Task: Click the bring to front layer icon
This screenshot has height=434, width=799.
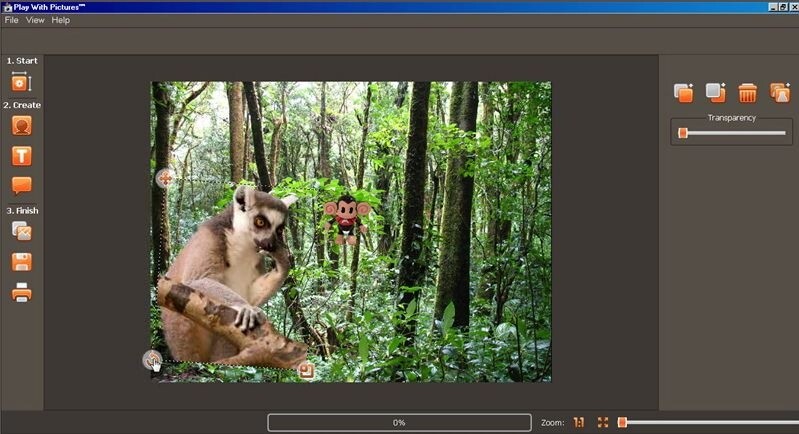Action: click(683, 93)
